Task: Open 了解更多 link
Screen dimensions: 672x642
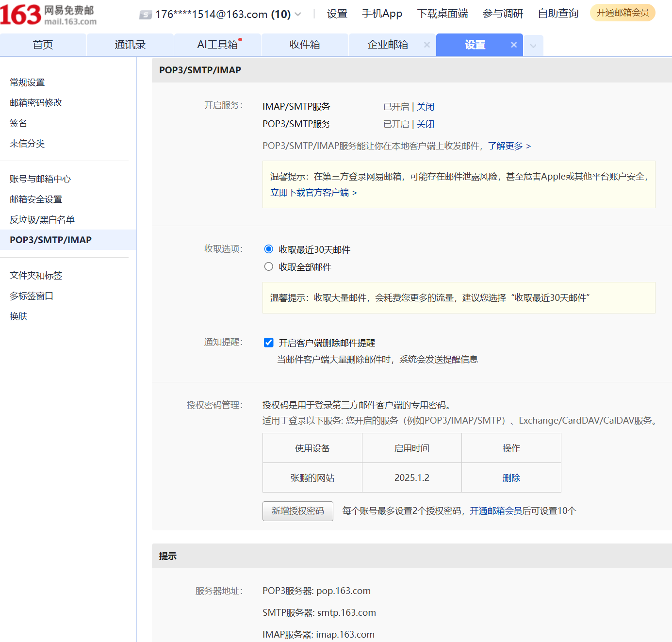Action: pos(509,146)
